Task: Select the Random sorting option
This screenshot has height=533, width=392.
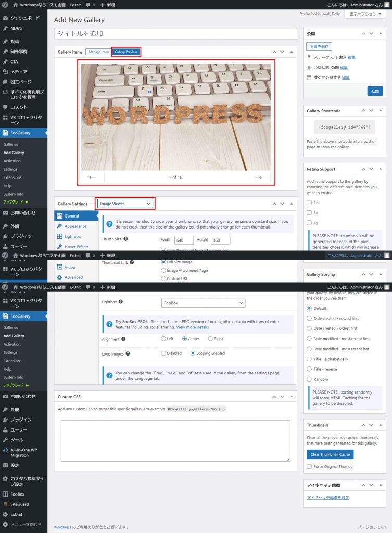Action: point(309,379)
